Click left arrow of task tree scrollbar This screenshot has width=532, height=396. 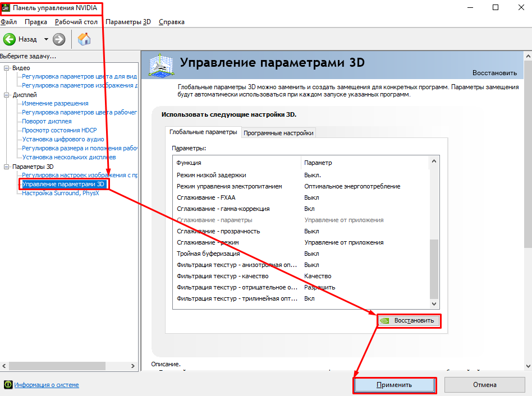click(x=4, y=366)
